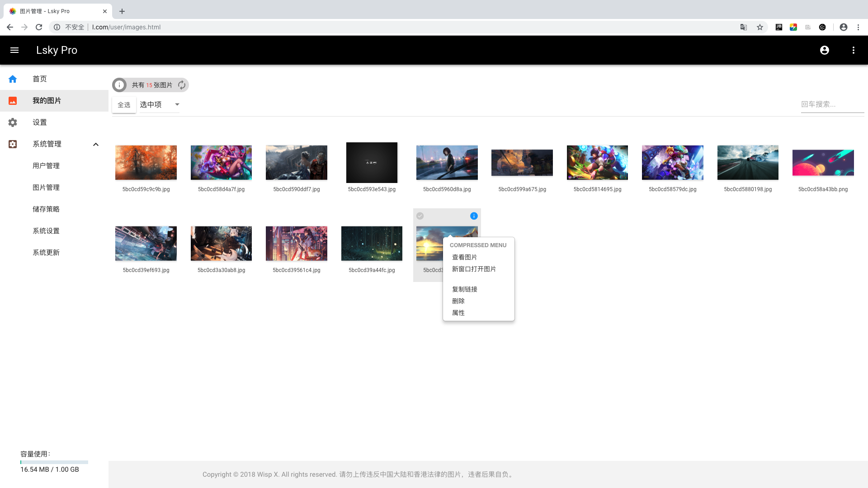Open the 选中项 dropdown
This screenshot has width=868, height=488.
[159, 105]
